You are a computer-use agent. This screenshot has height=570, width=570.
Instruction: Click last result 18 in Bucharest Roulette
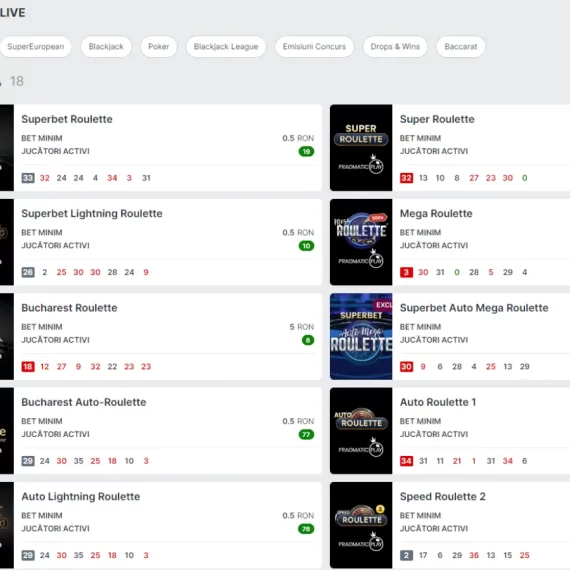[28, 366]
